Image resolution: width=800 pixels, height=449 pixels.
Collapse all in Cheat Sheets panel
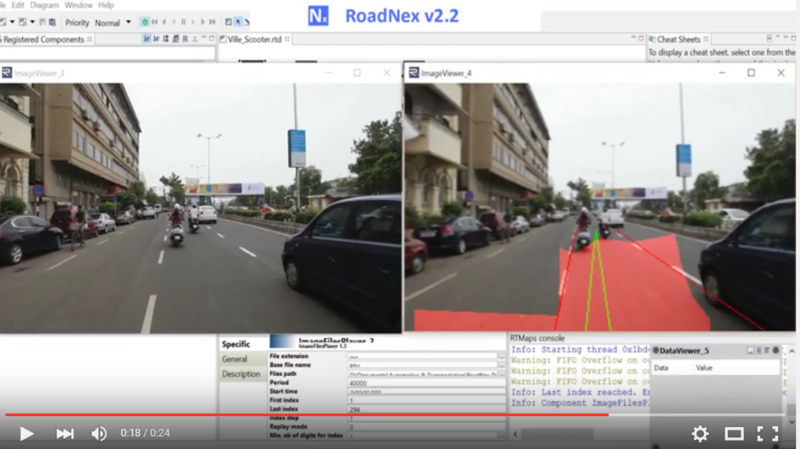769,39
